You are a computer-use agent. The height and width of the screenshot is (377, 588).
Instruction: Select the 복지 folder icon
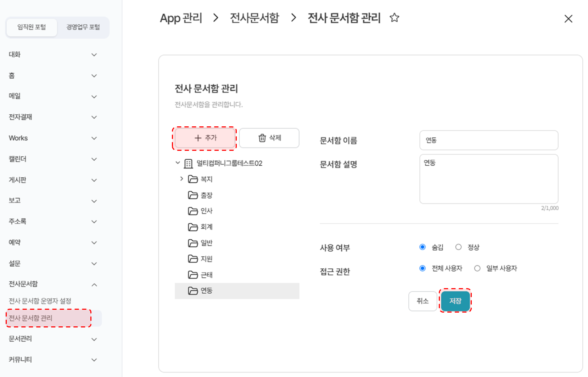pyautogui.click(x=193, y=179)
